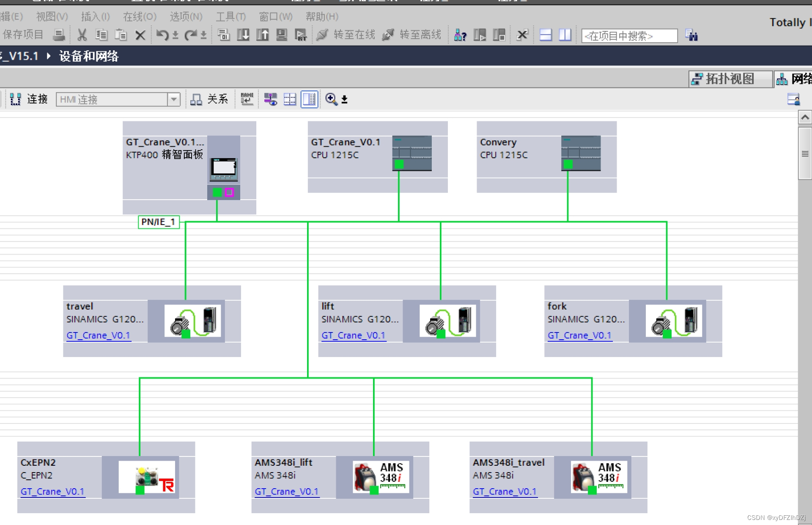
Task: Click GT_Crane_V0.1 link under travel drive
Action: point(98,335)
